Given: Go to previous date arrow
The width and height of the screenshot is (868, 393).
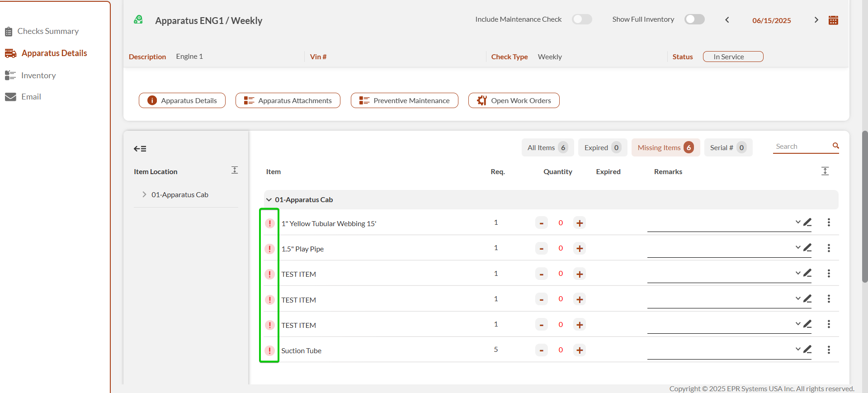Looking at the screenshot, I should point(727,20).
